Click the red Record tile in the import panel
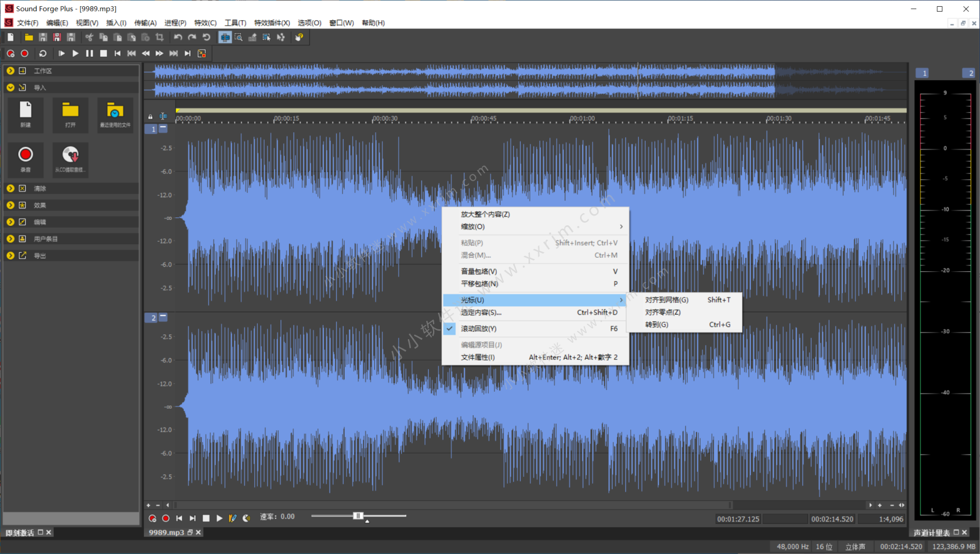 [26, 160]
